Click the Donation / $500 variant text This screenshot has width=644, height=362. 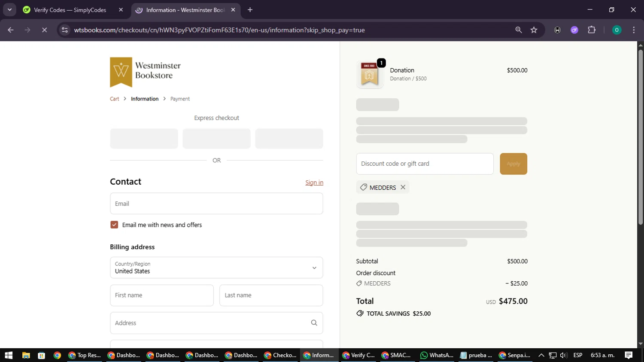(x=408, y=79)
